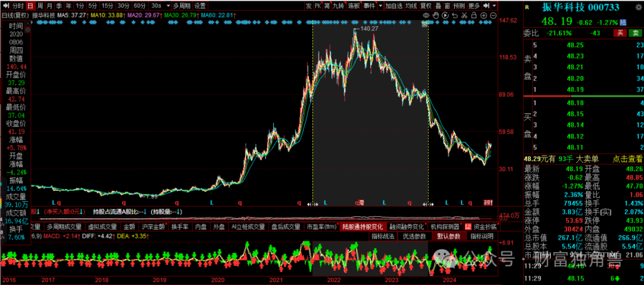Image resolution: width=644 pixels, height=285 pixels.
Task: Click the 指标战法 button
Action: pyautogui.click(x=383, y=237)
